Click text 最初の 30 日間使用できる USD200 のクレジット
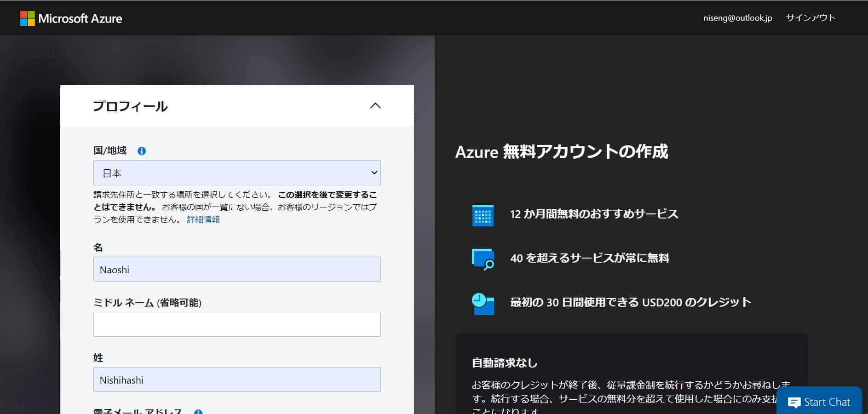 pos(630,302)
